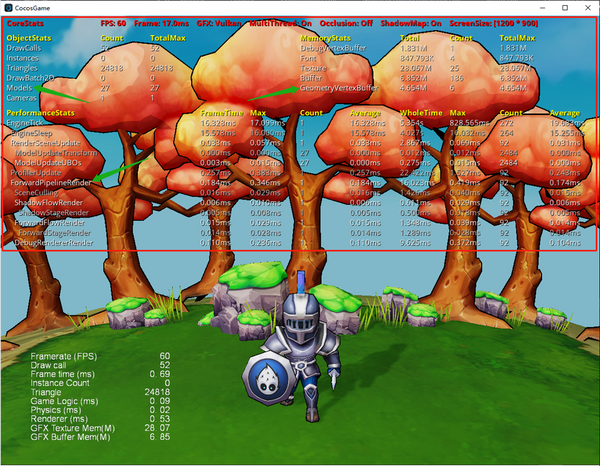Screen dimensions: 600x466
Task: Click the yellow 'MemoryStats' heading
Action: click(325, 38)
